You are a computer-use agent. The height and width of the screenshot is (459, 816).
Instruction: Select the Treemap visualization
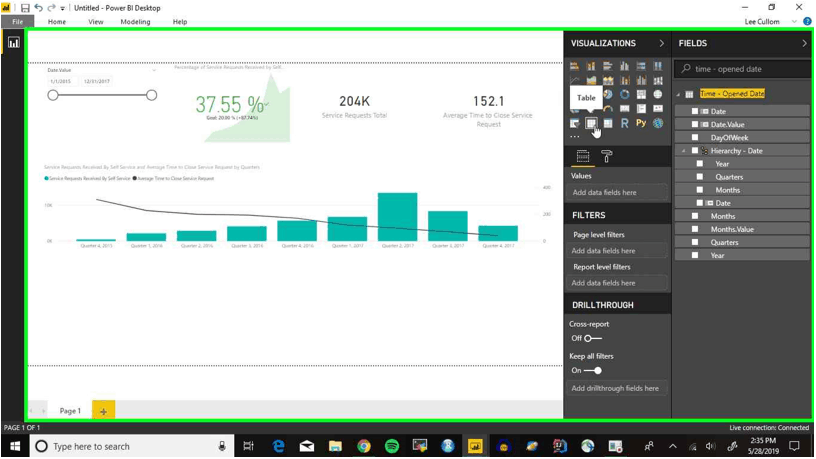(x=641, y=94)
